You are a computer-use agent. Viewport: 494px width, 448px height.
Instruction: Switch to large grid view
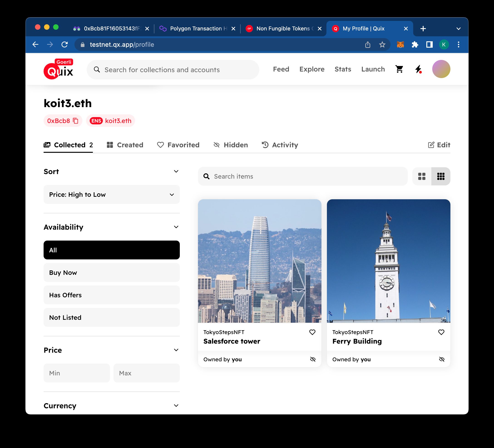422,176
